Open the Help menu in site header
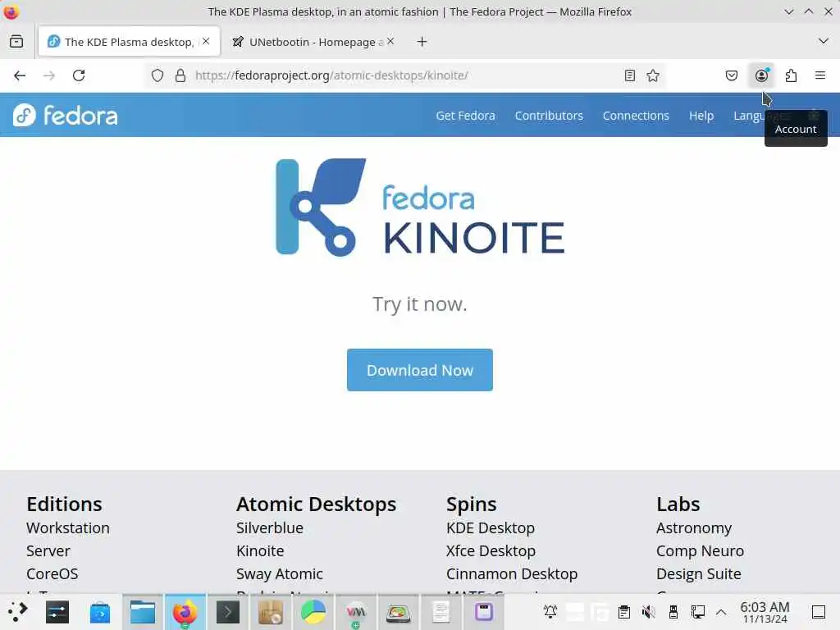 click(x=701, y=116)
